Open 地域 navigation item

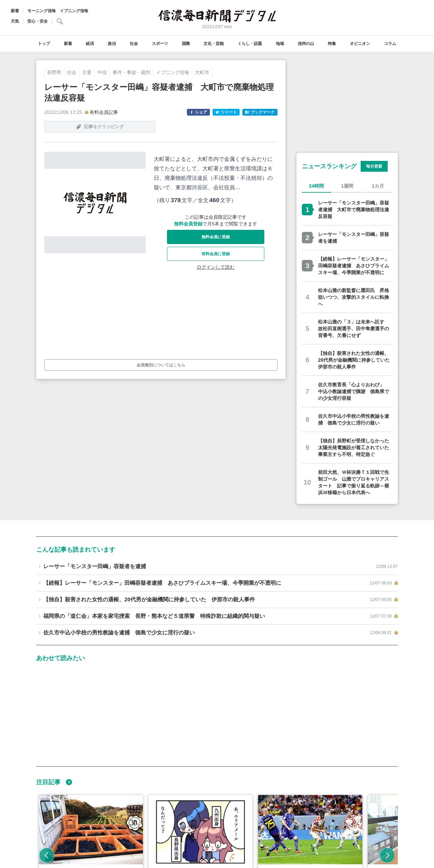point(280,44)
